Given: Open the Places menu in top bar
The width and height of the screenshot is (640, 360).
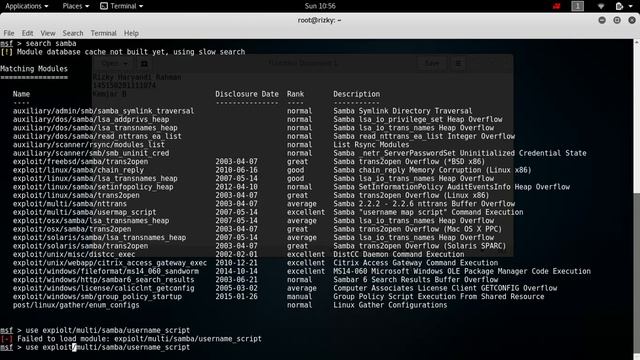Looking at the screenshot, I should (x=76, y=6).
